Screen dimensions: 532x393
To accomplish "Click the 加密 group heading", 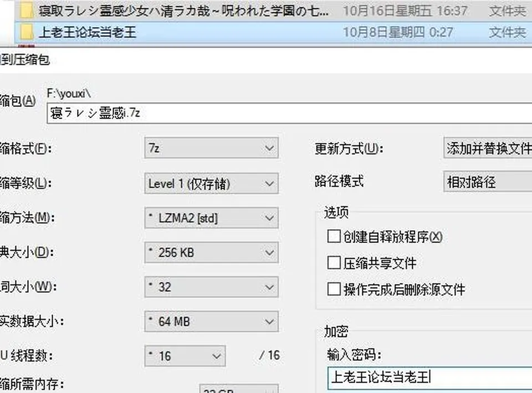I will pyautogui.click(x=336, y=332).
